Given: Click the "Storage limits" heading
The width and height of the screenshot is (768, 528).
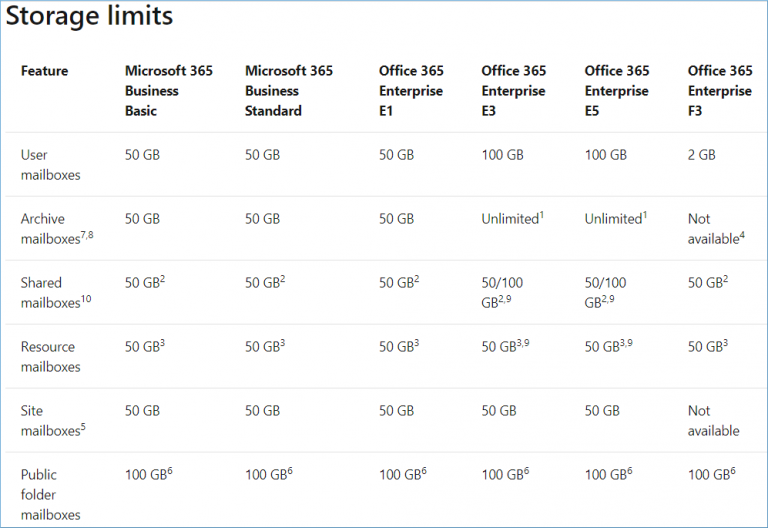Looking at the screenshot, I should pyautogui.click(x=90, y=17).
